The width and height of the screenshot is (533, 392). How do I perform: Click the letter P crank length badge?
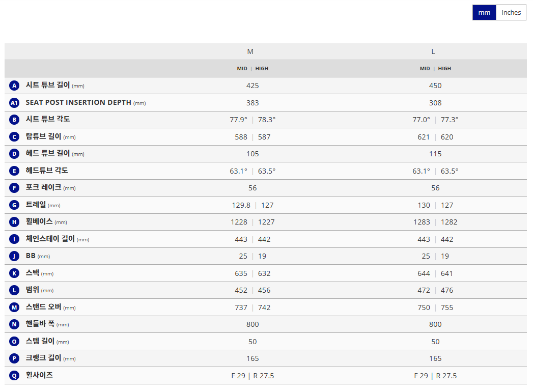tap(14, 358)
